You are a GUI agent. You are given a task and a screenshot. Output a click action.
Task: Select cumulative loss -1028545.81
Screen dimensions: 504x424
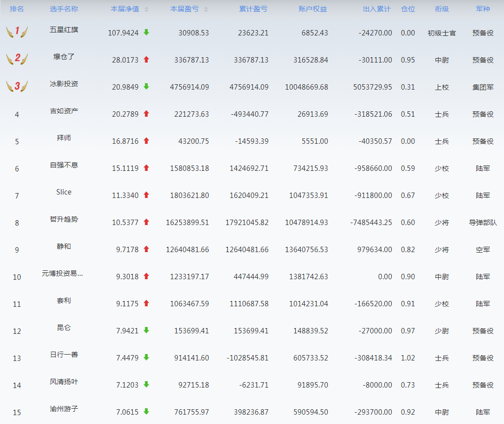tap(248, 358)
